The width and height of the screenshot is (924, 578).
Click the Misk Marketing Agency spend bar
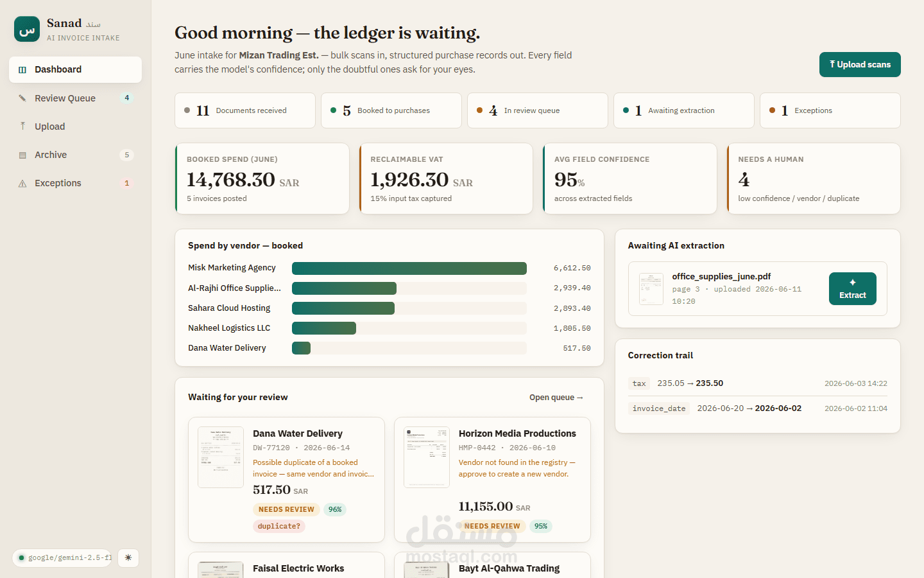tap(409, 268)
